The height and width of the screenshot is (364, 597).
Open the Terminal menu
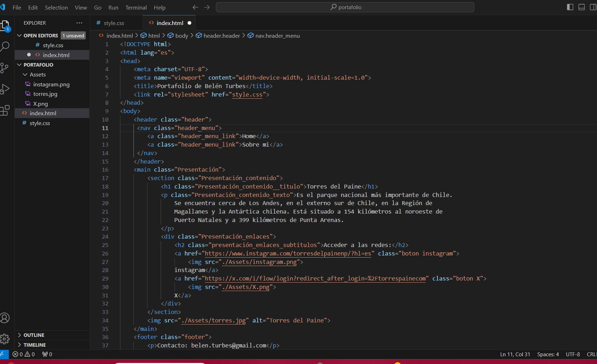136,7
